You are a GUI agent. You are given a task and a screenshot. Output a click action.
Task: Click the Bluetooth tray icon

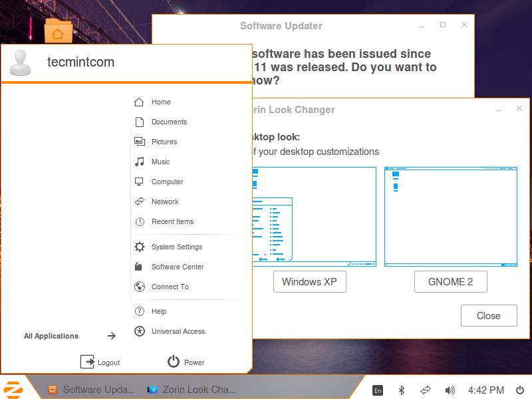click(x=402, y=390)
